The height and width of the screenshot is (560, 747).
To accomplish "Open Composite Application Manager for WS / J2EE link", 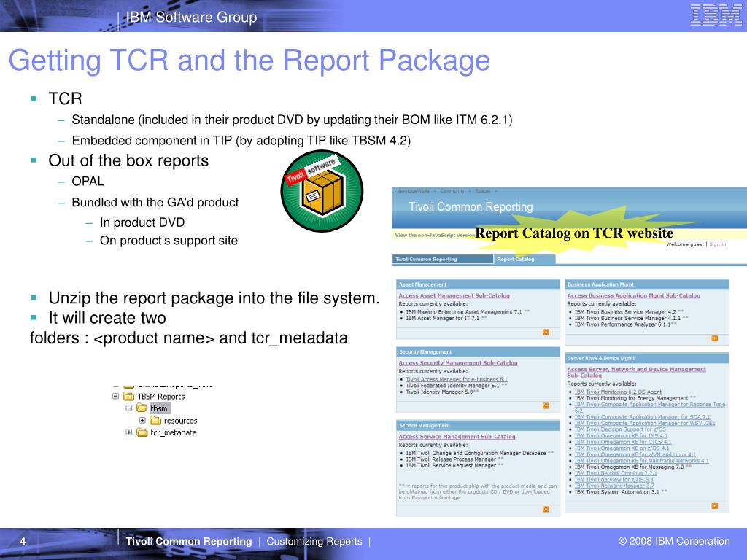I will pos(645,423).
